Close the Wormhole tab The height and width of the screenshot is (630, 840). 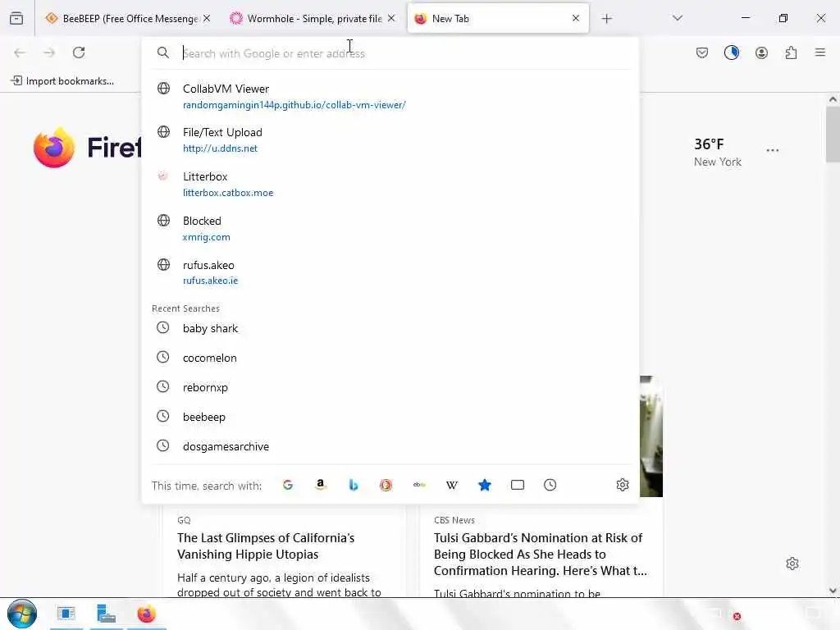pyautogui.click(x=391, y=18)
